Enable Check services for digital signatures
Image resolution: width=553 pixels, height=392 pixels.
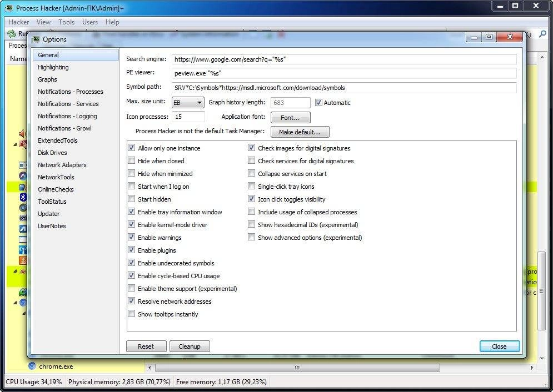click(x=251, y=160)
